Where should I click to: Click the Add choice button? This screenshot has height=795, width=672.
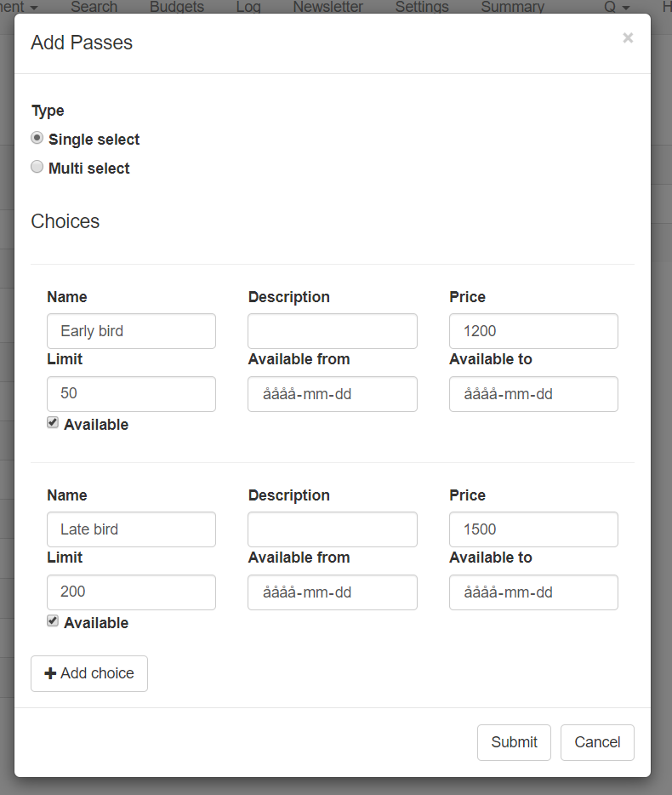(x=89, y=673)
